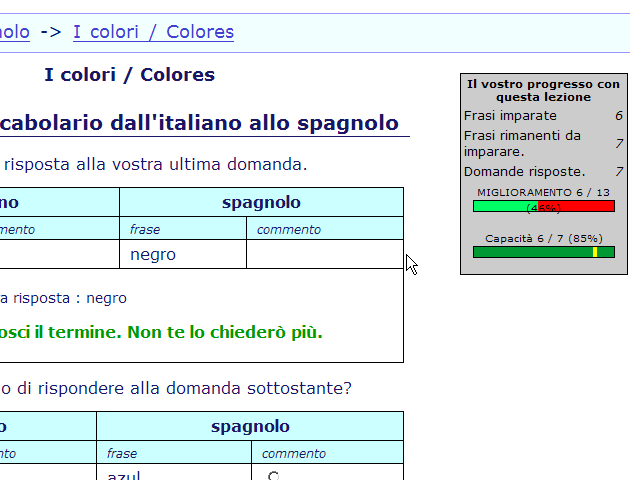Click the upper table's 'frase' column header
640x480 pixels.
[183, 229]
